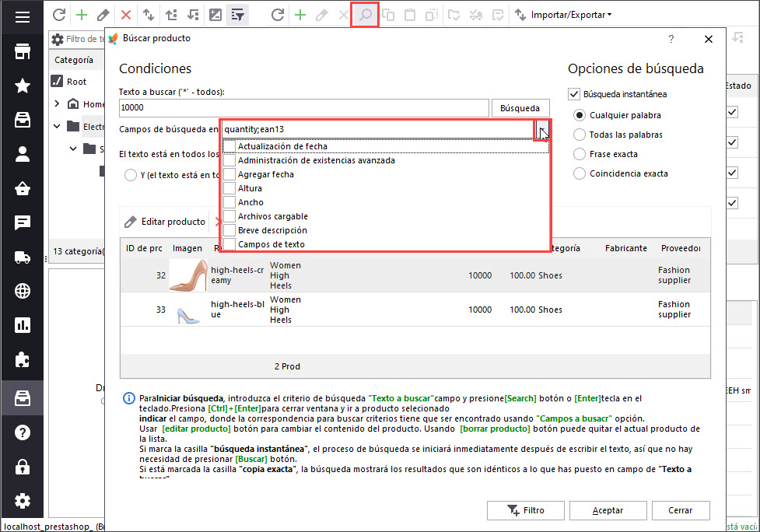Click the Filtro button
The width and height of the screenshot is (760, 532).
pyautogui.click(x=526, y=510)
